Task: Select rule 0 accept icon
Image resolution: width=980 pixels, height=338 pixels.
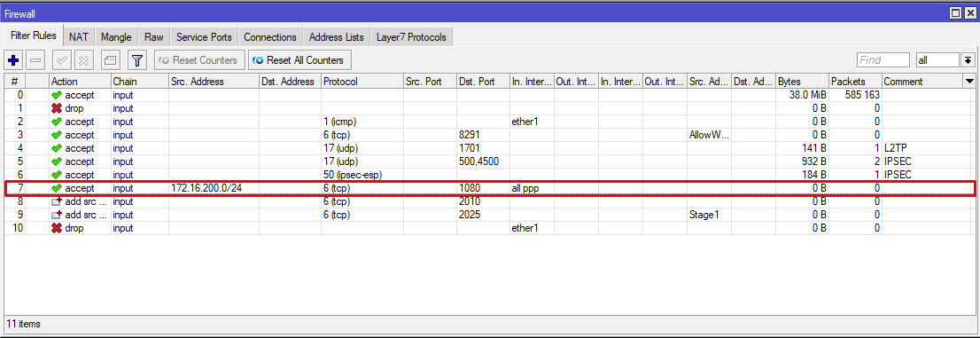Action: [57, 95]
